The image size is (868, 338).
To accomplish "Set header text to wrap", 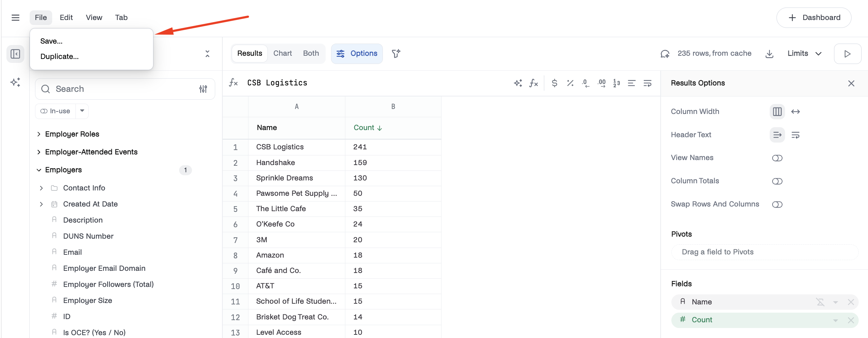I will (795, 135).
